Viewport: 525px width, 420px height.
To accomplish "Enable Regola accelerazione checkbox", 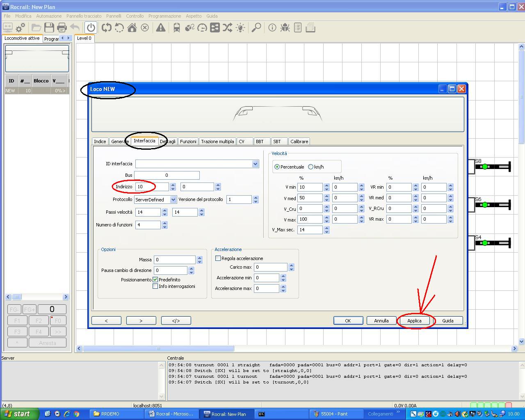I will [x=218, y=258].
